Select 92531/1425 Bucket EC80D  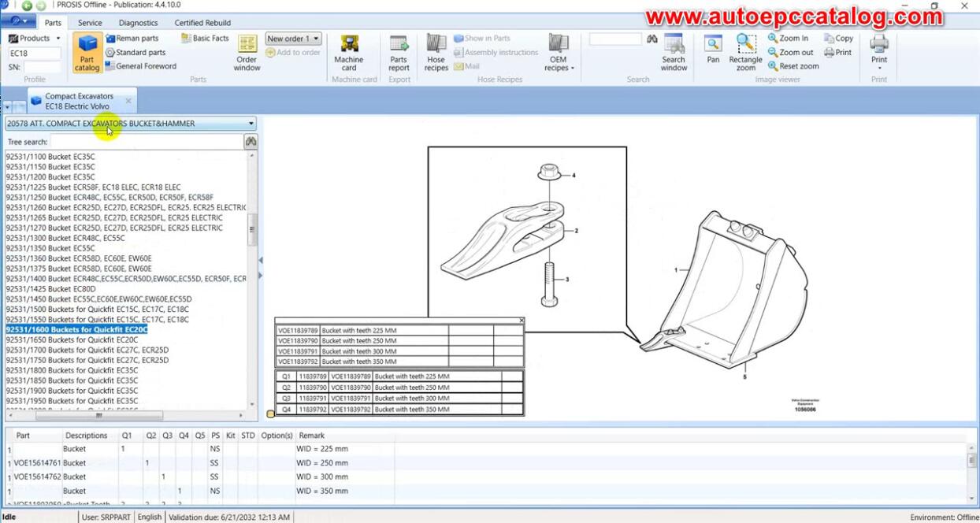pos(50,289)
